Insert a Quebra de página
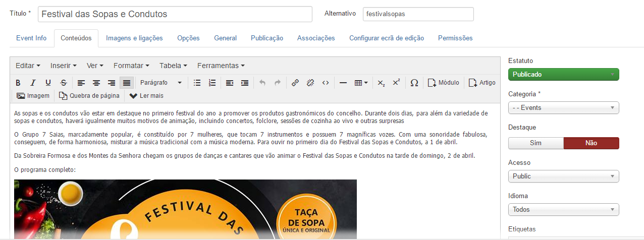The width and height of the screenshot is (644, 240). 89,96
